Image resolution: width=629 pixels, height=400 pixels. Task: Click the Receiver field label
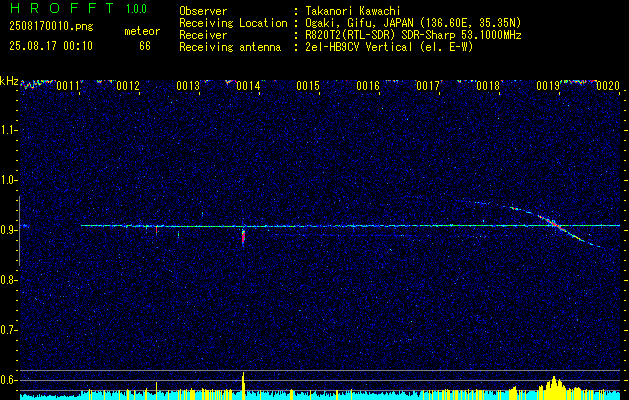pos(203,35)
